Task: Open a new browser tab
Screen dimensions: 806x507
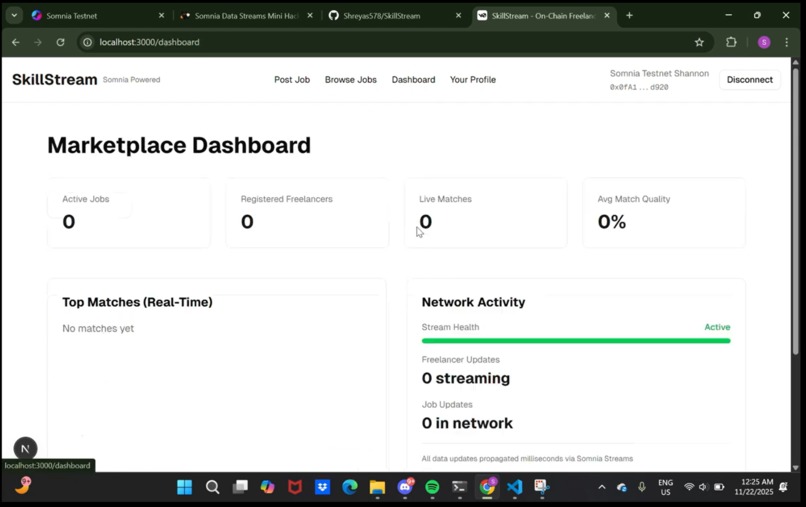Action: click(629, 15)
